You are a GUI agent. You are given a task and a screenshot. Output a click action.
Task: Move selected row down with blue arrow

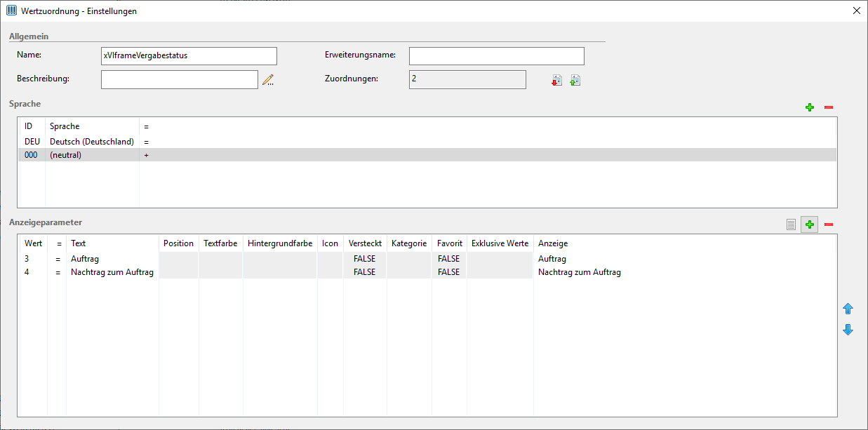pyautogui.click(x=848, y=330)
